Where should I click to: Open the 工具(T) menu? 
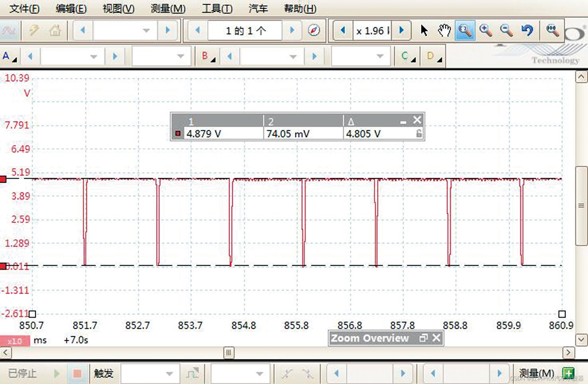tap(217, 8)
